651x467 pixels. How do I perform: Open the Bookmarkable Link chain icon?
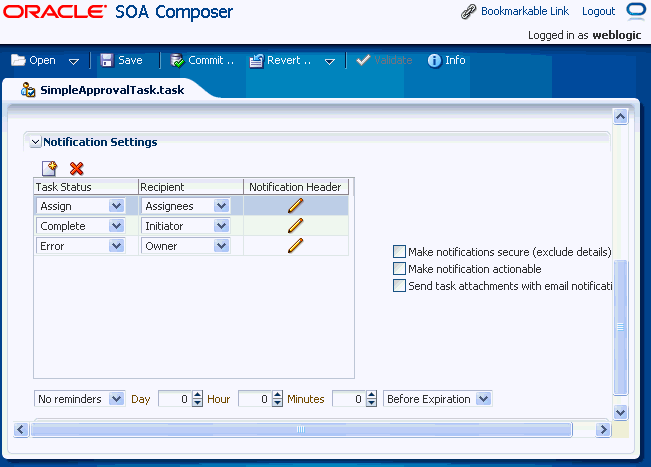pyautogui.click(x=469, y=12)
